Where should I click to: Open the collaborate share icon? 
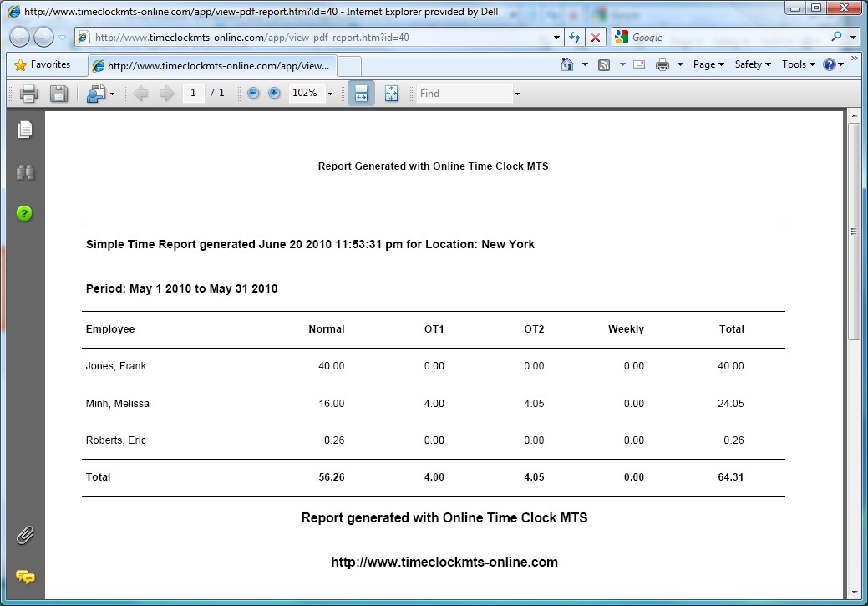[x=96, y=94]
